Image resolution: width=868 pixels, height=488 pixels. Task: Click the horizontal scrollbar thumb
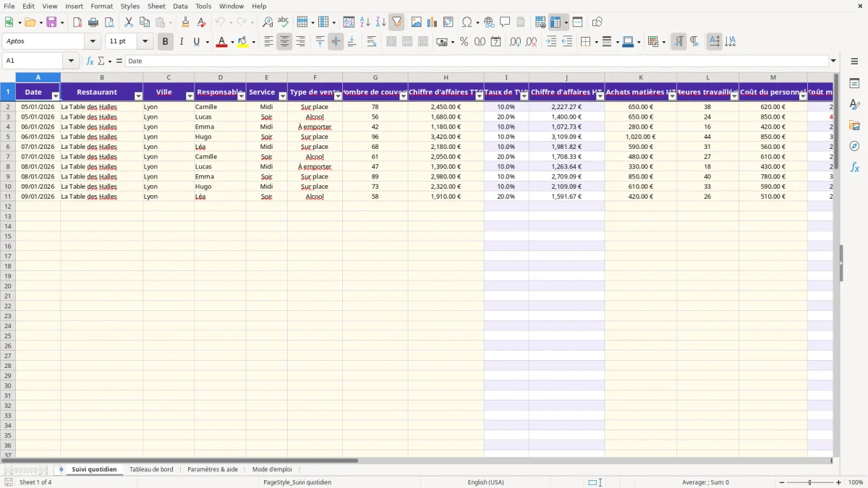[179, 460]
